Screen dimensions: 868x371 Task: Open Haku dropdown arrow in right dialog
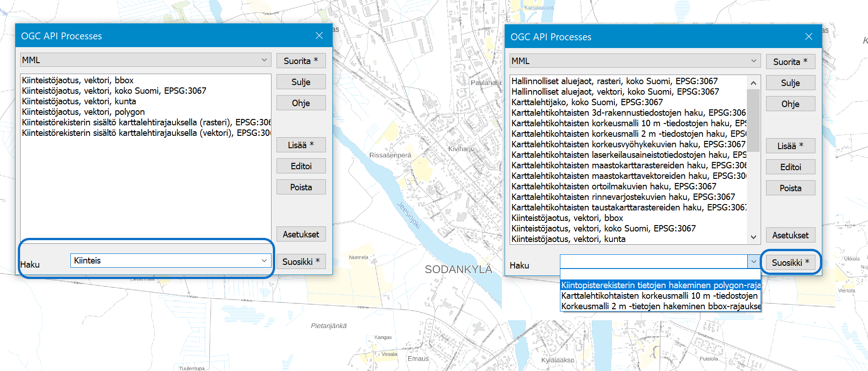(754, 262)
